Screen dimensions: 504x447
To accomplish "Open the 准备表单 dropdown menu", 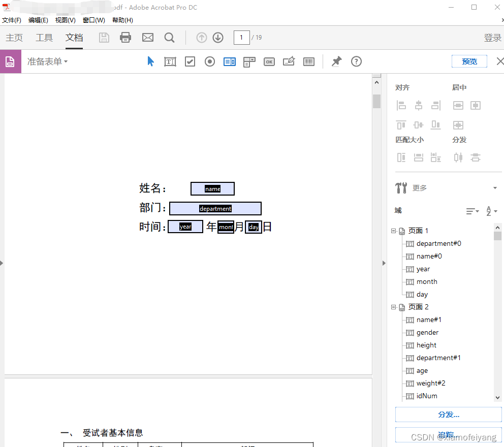I will pyautogui.click(x=47, y=61).
